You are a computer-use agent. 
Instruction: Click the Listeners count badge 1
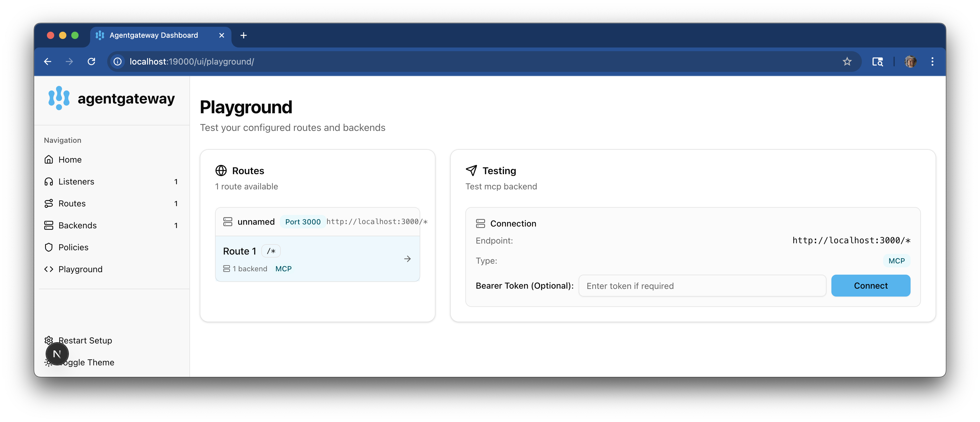click(x=176, y=181)
